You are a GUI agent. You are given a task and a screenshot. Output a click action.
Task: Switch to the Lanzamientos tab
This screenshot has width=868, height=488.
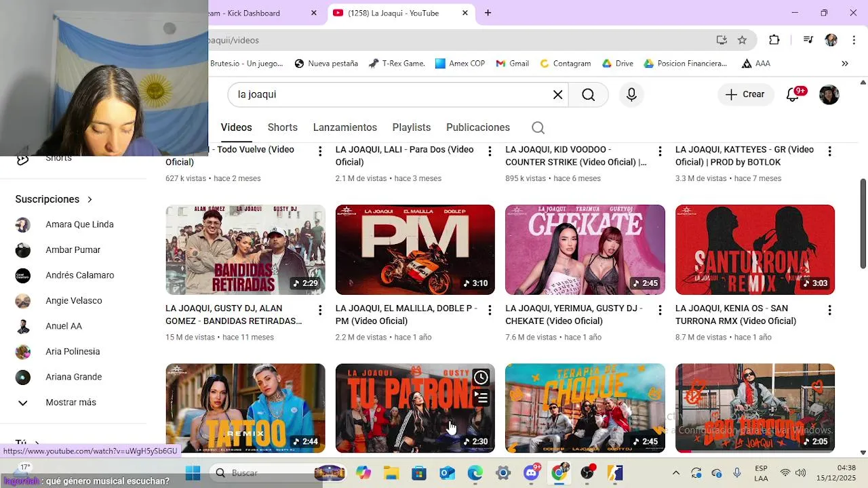click(x=344, y=127)
